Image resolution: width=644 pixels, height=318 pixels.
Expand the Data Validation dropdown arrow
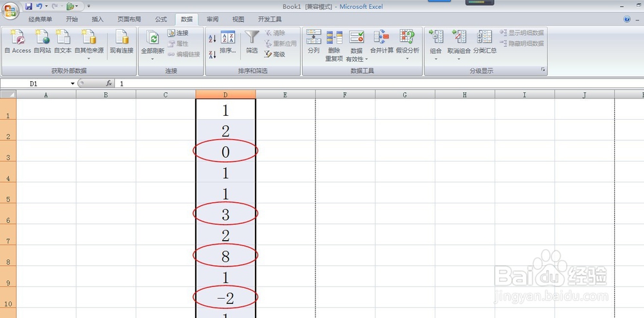[x=366, y=59]
